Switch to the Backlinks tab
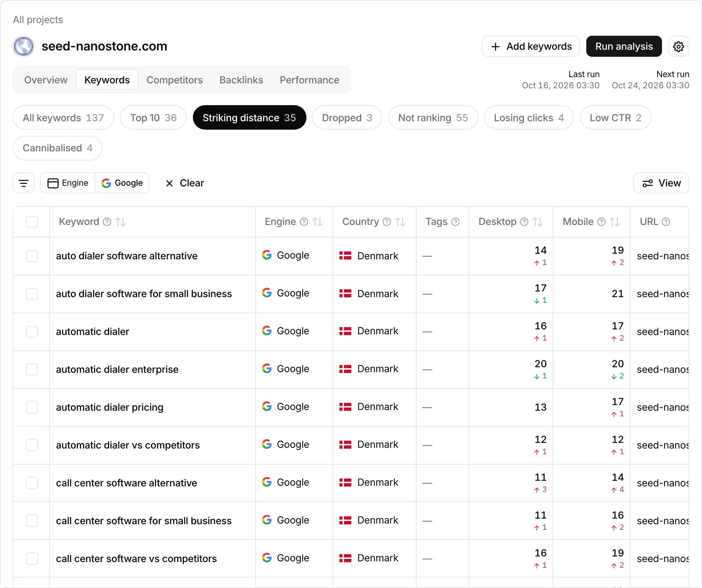This screenshot has width=702, height=588. pyautogui.click(x=241, y=80)
